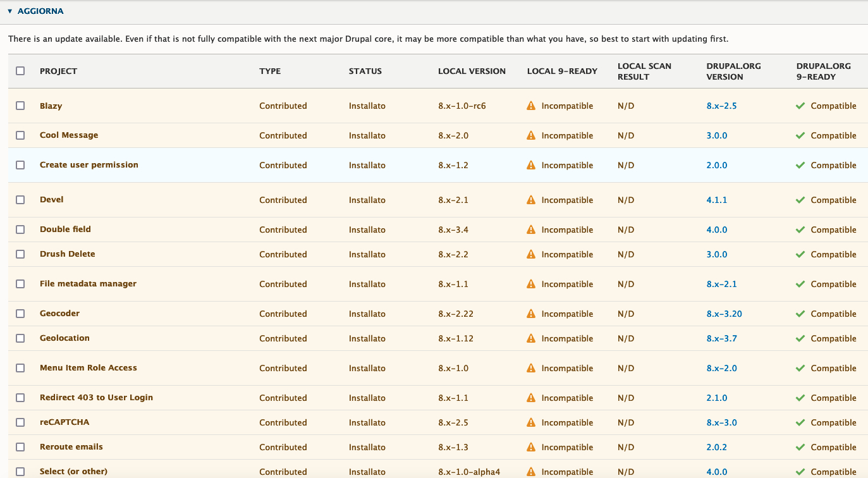
Task: Click the Drush Delete project name
Action: click(x=67, y=254)
